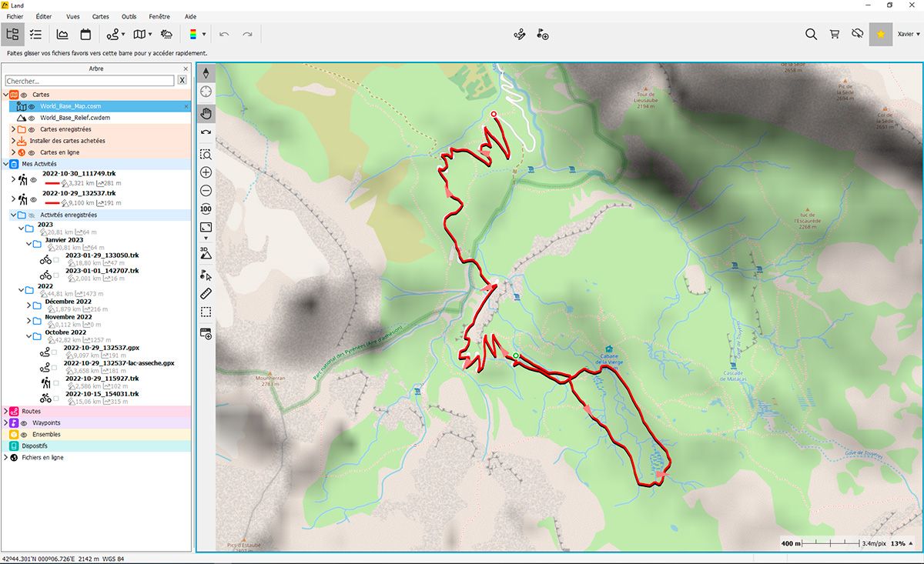Click the zoom out minus tool

coord(206,191)
